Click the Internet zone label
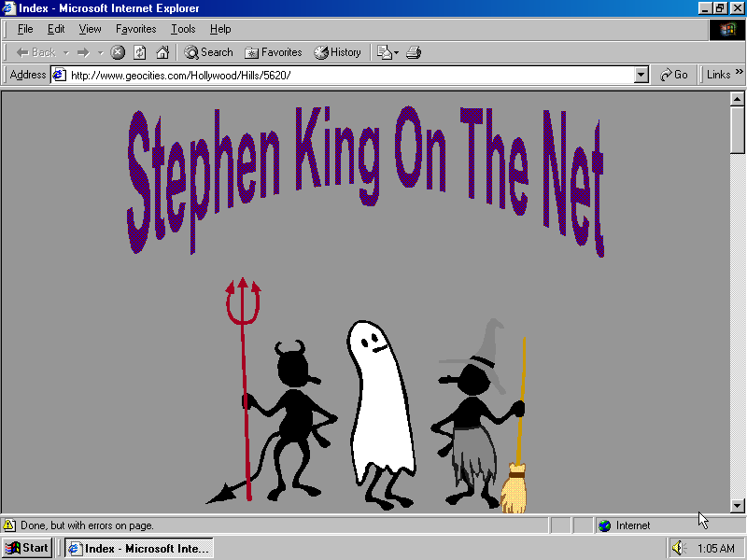 [633, 525]
